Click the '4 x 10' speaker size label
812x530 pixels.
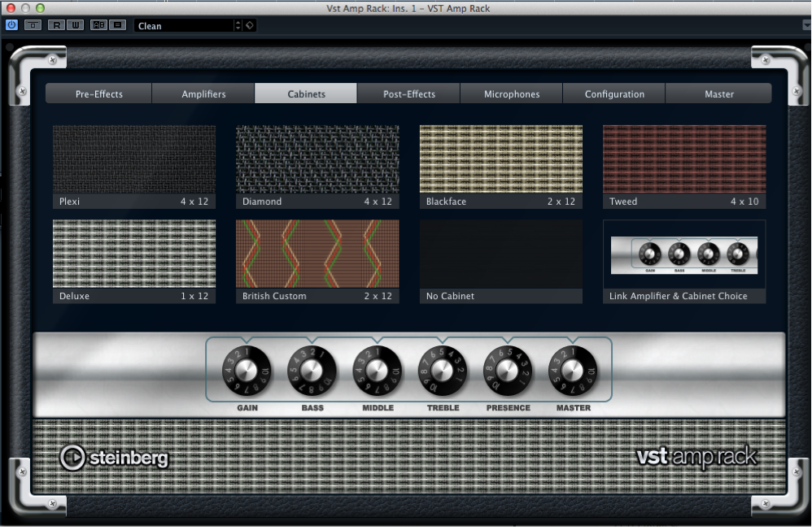click(x=744, y=202)
